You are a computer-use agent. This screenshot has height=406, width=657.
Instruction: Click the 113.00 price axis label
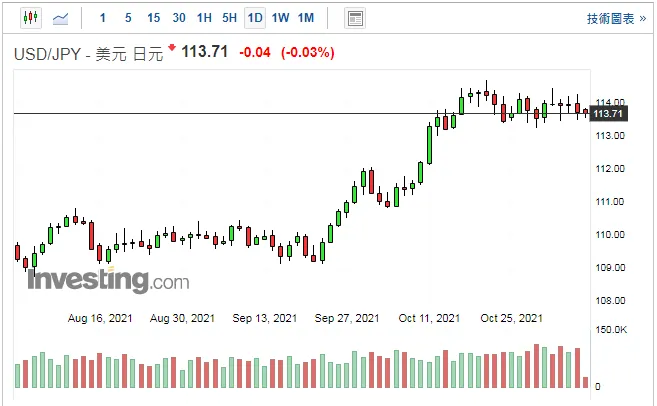610,136
